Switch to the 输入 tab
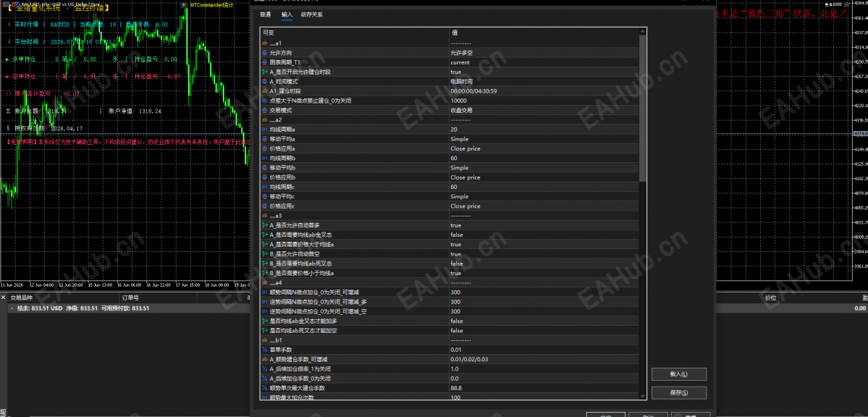This screenshot has width=868, height=417. 287,14
